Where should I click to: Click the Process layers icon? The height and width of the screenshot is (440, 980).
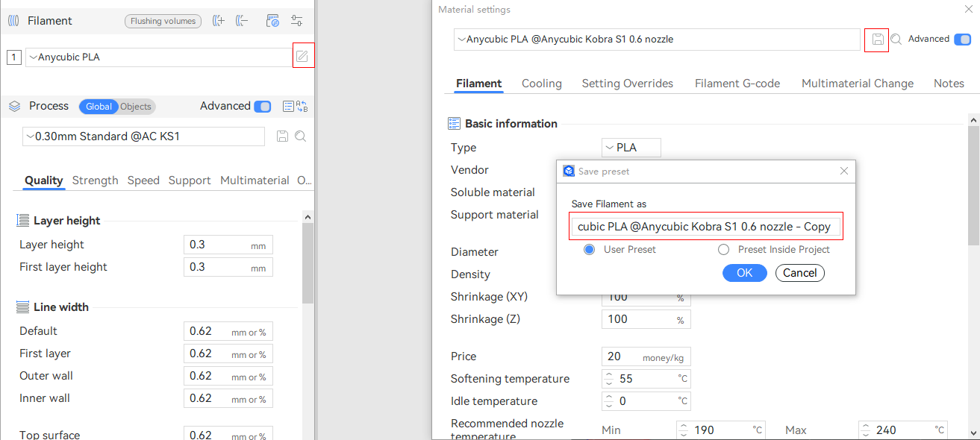coord(15,106)
